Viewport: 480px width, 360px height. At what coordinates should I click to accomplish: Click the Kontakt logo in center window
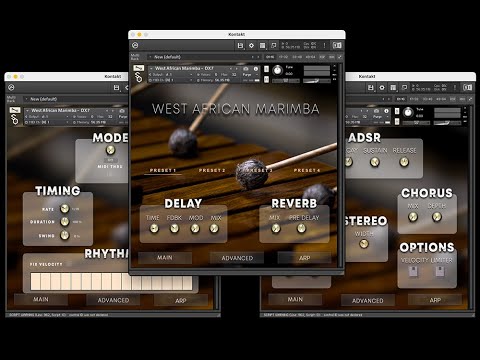coord(135,45)
